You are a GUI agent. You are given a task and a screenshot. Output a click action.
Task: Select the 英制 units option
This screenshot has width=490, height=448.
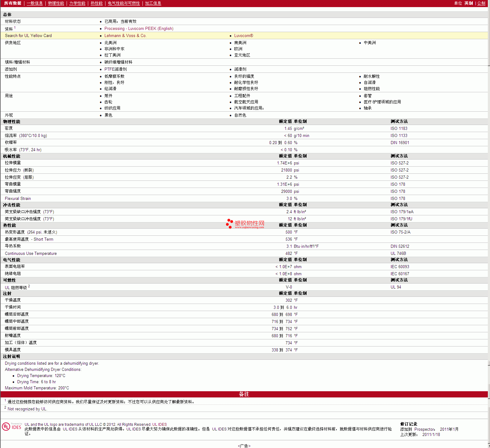[468, 3]
